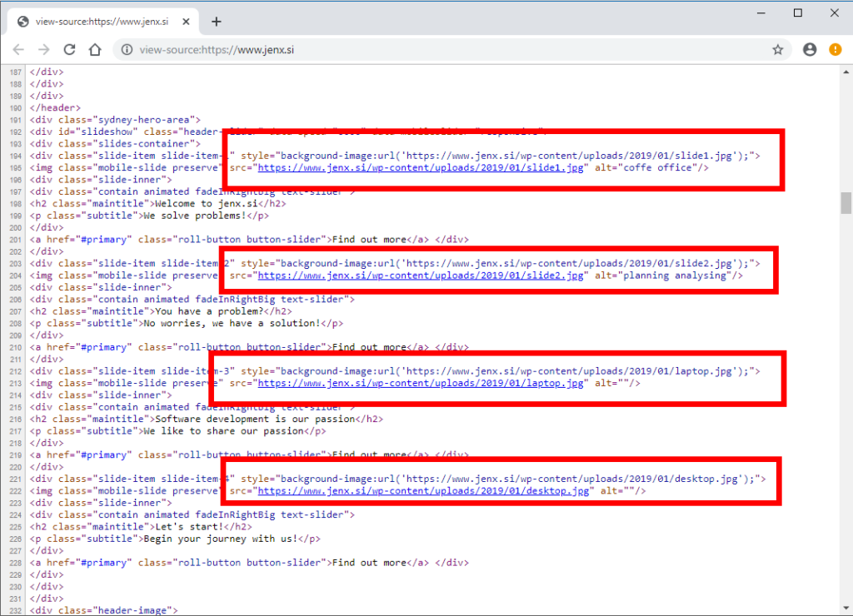The width and height of the screenshot is (853, 616).
Task: Click line number 232
Action: [15, 610]
